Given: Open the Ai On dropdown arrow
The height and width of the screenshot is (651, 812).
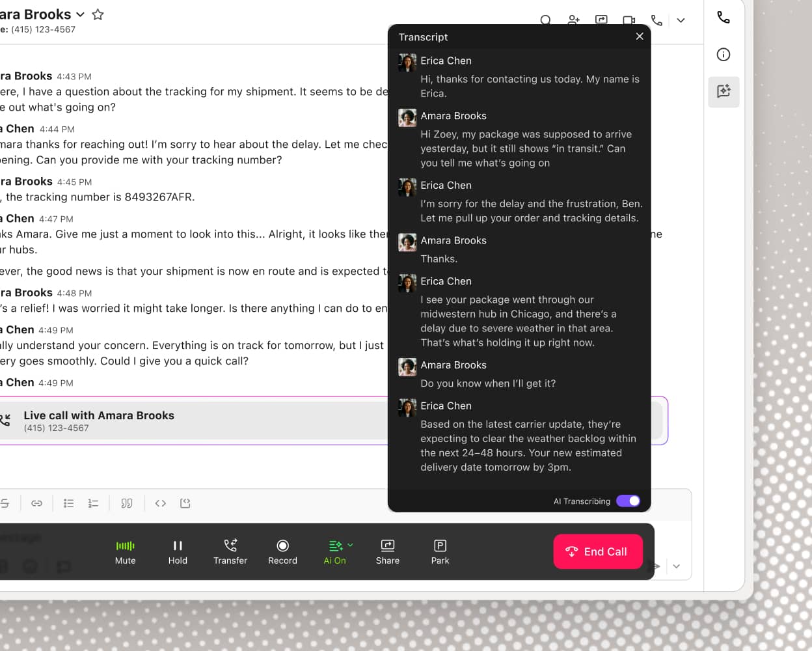Looking at the screenshot, I should click(x=350, y=545).
